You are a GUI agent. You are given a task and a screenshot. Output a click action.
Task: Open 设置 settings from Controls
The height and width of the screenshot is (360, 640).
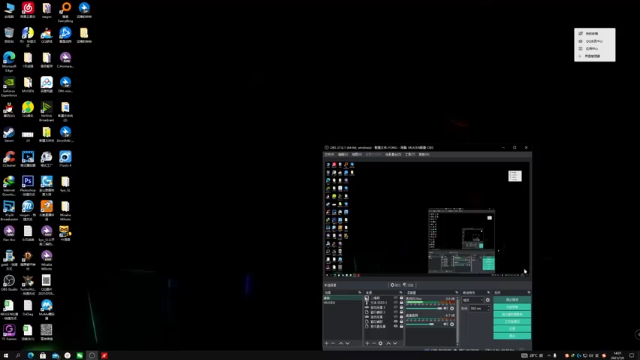(512, 329)
